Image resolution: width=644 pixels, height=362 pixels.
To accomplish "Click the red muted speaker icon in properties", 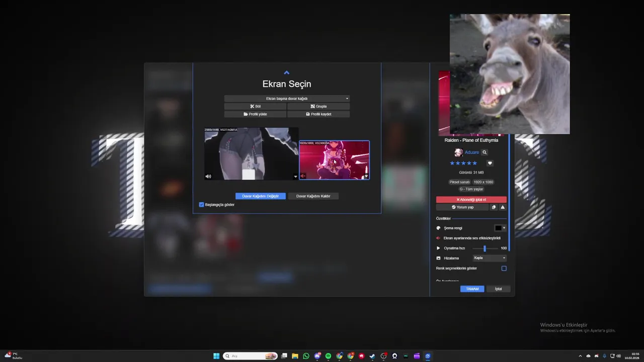I will coord(438,238).
